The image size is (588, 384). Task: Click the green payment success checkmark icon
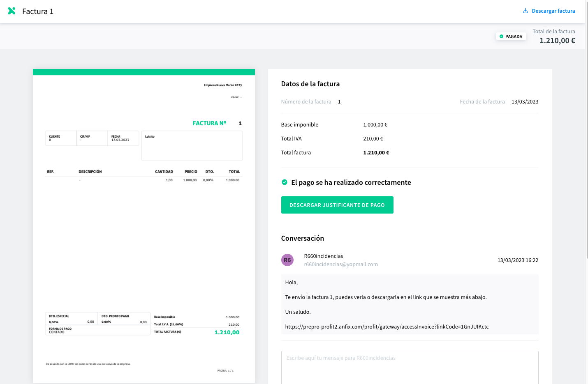click(x=285, y=182)
